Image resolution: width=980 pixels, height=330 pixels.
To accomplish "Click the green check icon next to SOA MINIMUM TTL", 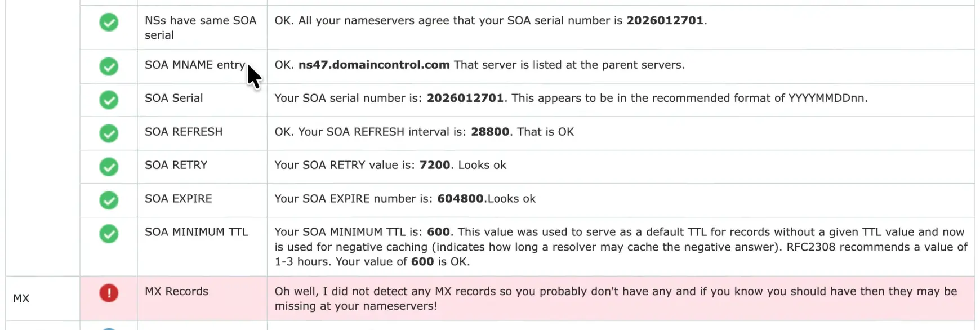I will 108,234.
